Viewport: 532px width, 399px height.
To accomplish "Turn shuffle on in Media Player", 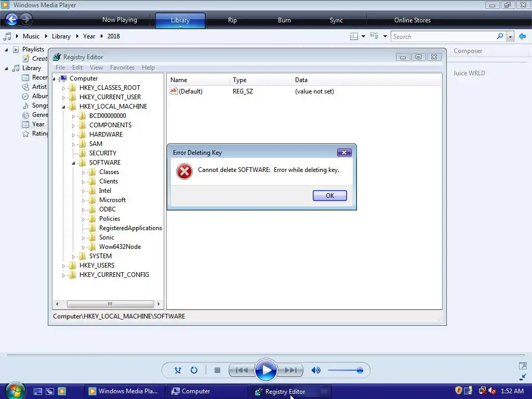I will 178,370.
